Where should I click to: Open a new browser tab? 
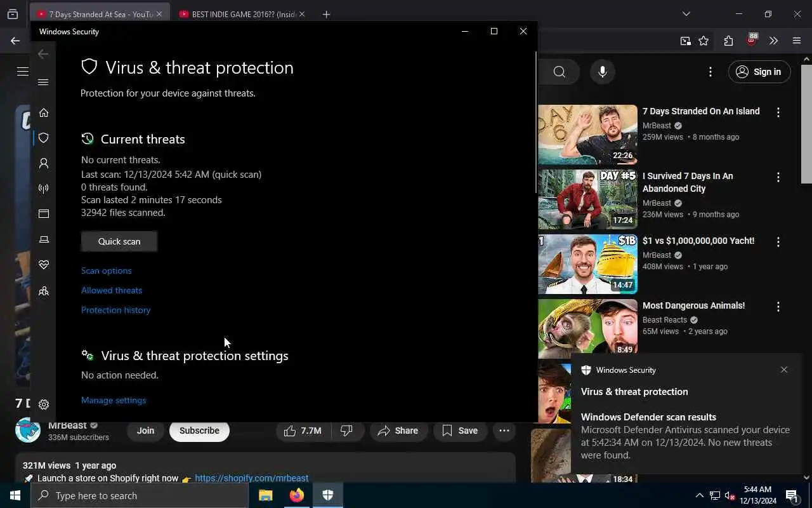point(326,14)
